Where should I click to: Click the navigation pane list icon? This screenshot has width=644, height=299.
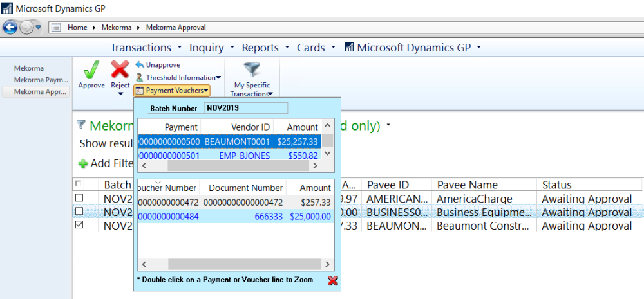coord(56,28)
